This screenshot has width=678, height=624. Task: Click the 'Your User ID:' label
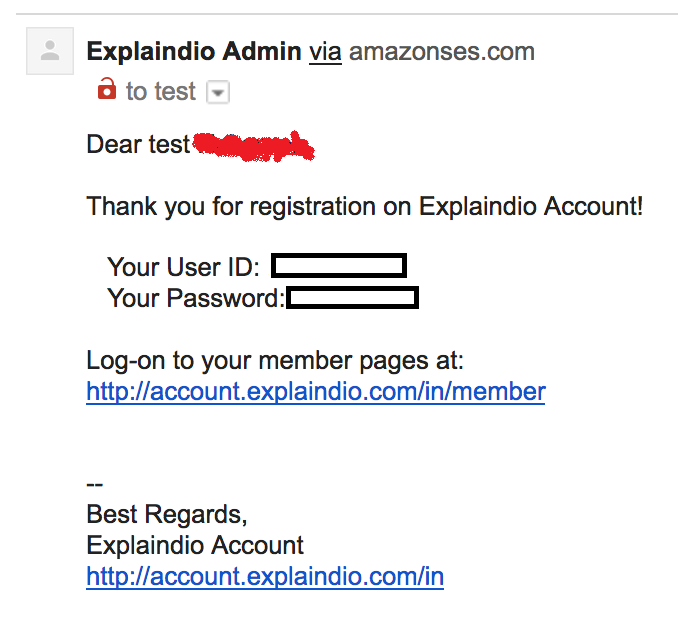pyautogui.click(x=183, y=267)
